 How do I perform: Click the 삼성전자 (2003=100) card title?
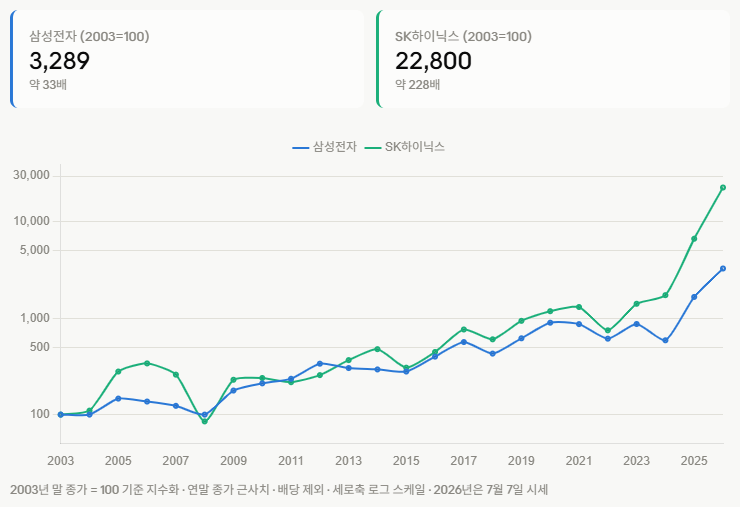point(89,36)
